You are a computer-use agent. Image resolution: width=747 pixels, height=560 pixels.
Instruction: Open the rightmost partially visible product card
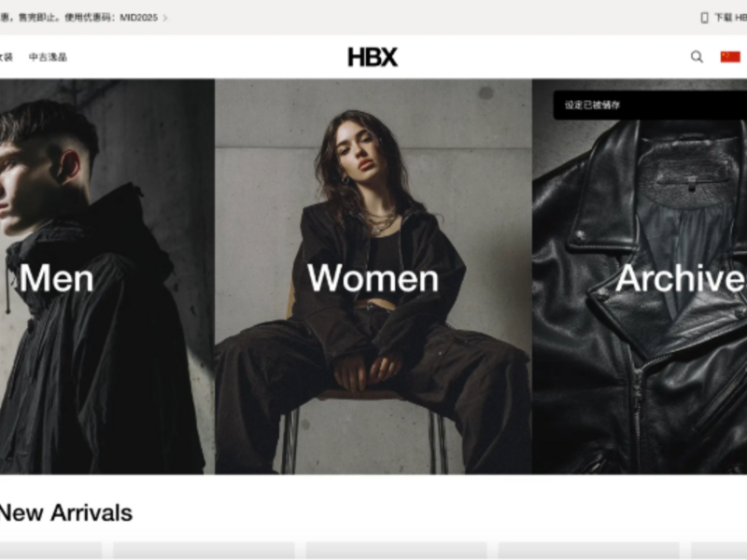tap(719, 550)
